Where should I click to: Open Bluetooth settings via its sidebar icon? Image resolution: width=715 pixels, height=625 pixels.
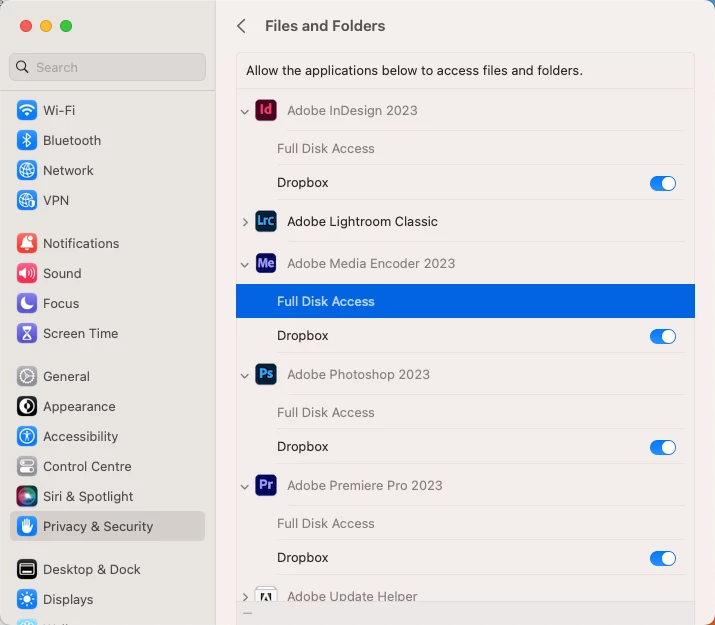pyautogui.click(x=27, y=140)
